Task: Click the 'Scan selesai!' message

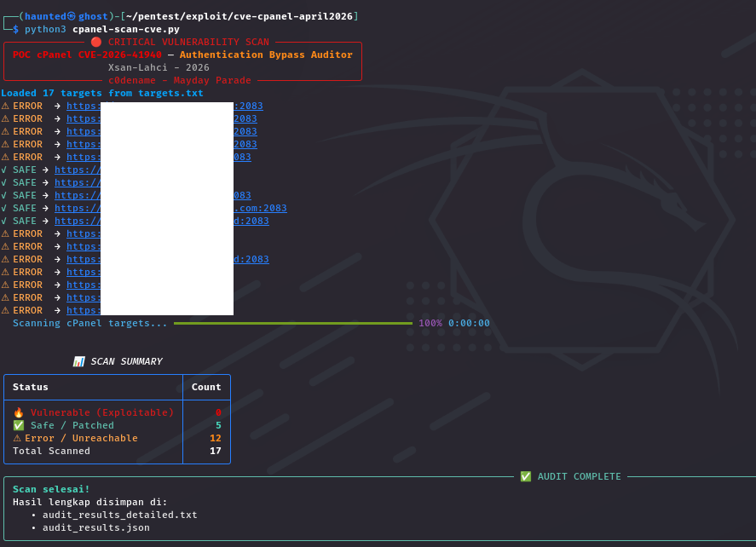Action: 51,489
